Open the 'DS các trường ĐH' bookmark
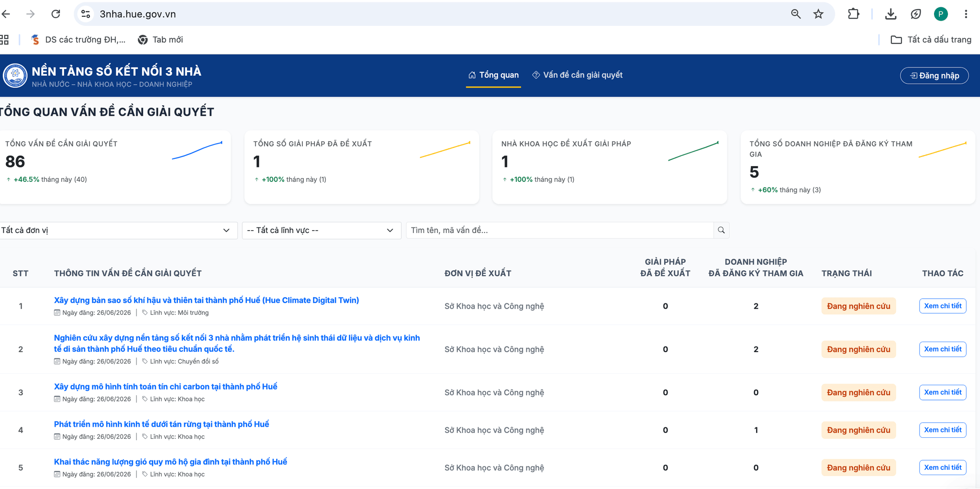Viewport: 980px width, 489px height. (78, 40)
